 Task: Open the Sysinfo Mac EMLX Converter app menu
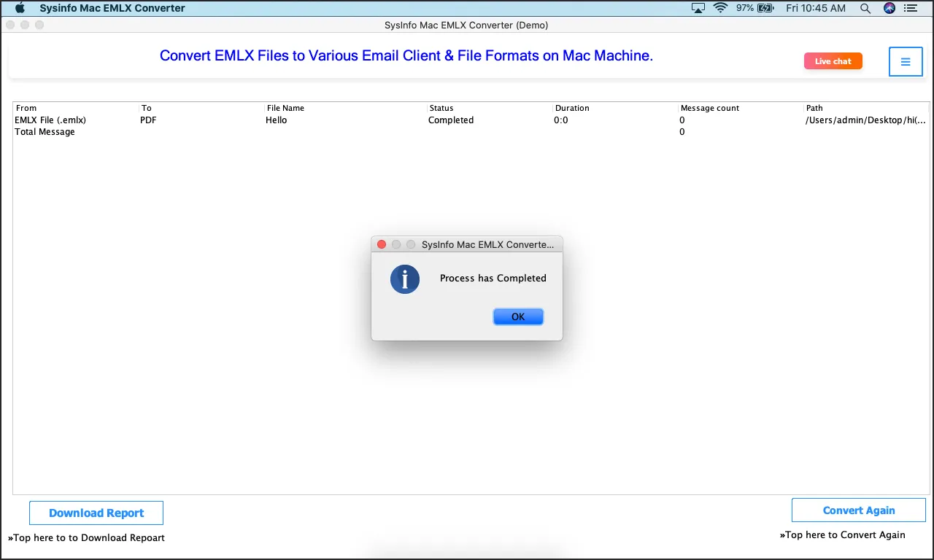pos(112,8)
